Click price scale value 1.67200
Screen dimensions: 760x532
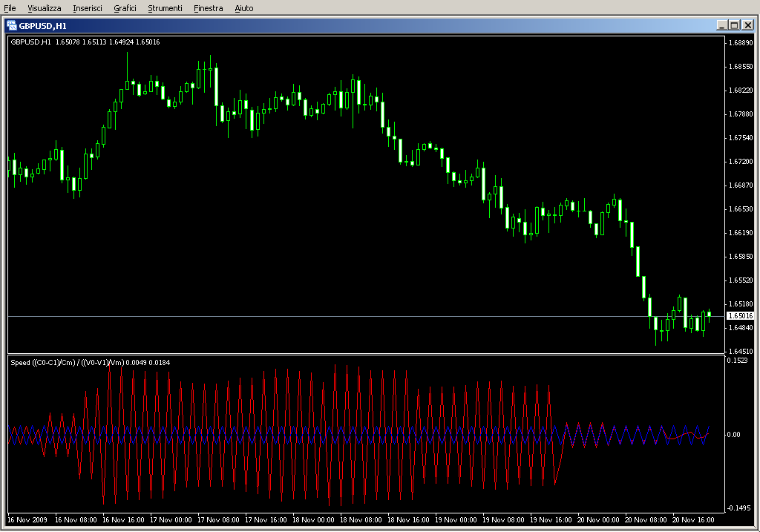tap(741, 161)
